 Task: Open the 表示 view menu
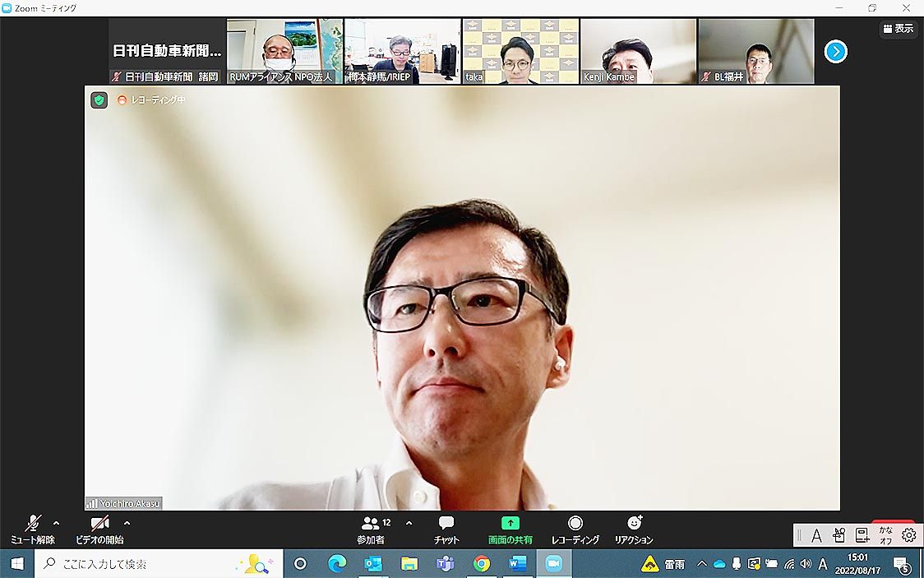pyautogui.click(x=898, y=29)
